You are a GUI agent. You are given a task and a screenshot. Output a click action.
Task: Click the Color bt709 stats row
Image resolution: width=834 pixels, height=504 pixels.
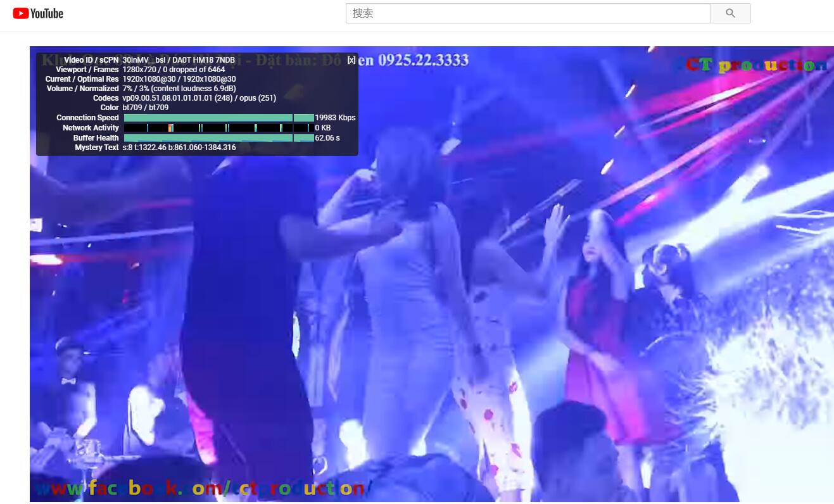click(x=145, y=108)
